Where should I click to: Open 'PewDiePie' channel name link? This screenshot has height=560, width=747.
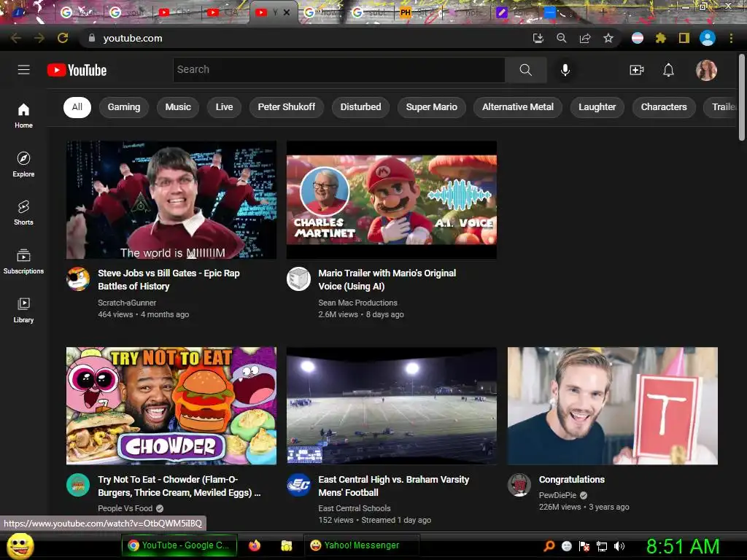coord(557,495)
